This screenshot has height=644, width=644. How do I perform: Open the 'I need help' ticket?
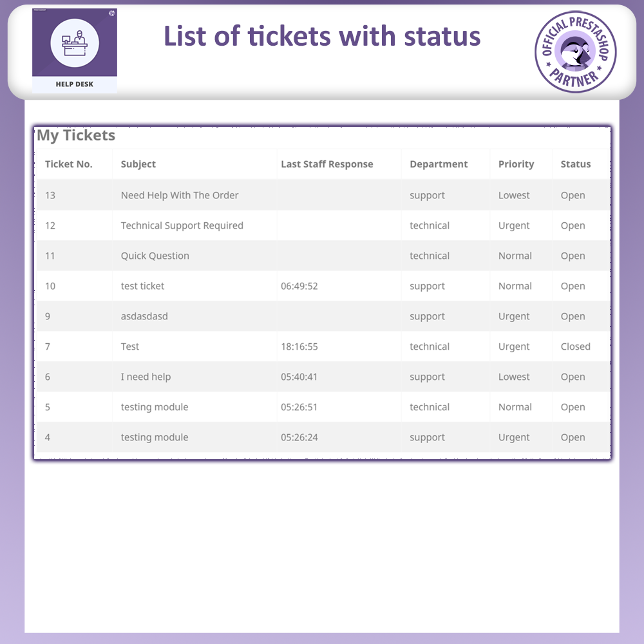pyautogui.click(x=146, y=377)
